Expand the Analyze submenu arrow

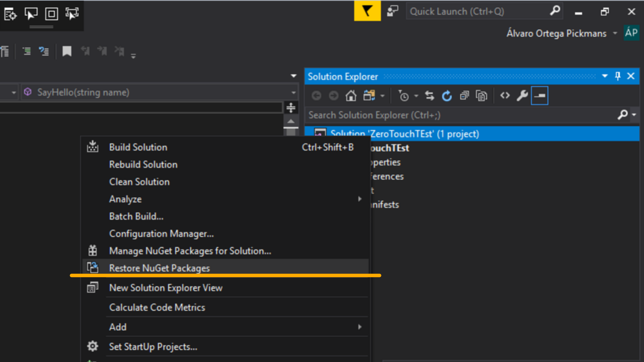[x=360, y=199]
